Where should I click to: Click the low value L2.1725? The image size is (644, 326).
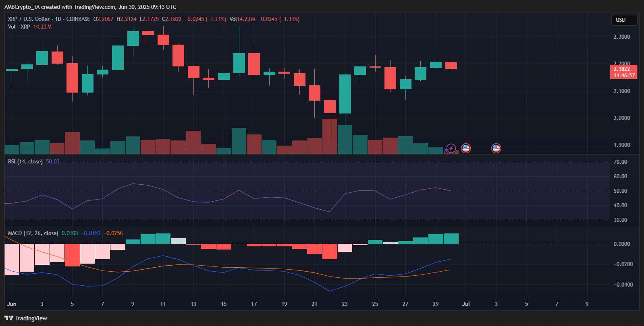[x=149, y=19]
